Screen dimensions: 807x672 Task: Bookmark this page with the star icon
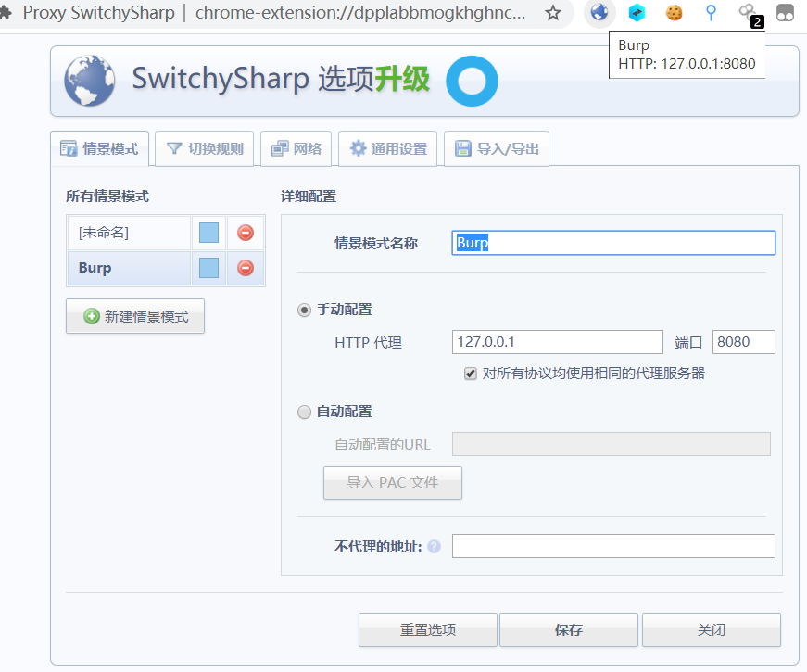[x=553, y=12]
